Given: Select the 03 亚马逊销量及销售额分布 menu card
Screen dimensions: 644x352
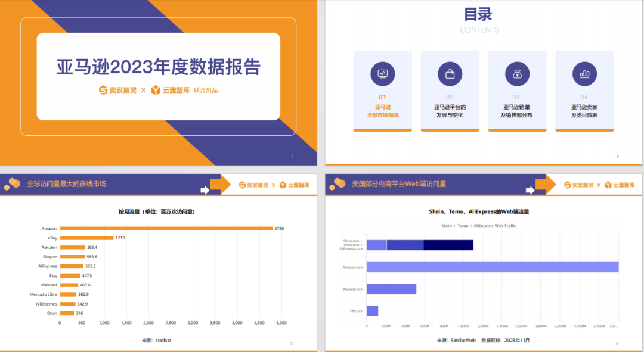Looking at the screenshot, I should [517, 89].
